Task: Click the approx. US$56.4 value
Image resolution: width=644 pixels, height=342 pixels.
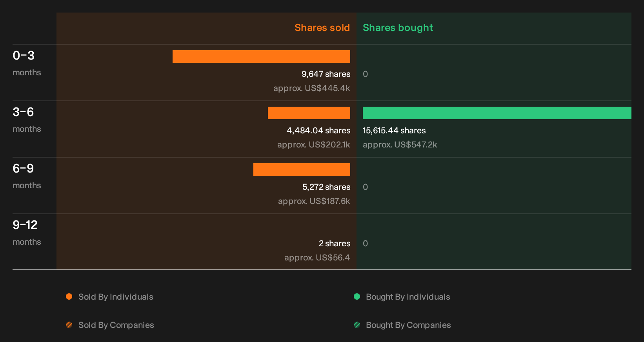Action: point(317,258)
